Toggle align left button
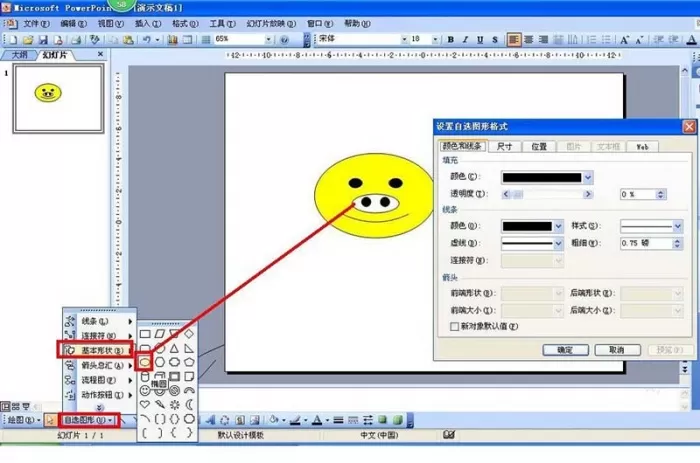700x463 pixels. point(514,40)
